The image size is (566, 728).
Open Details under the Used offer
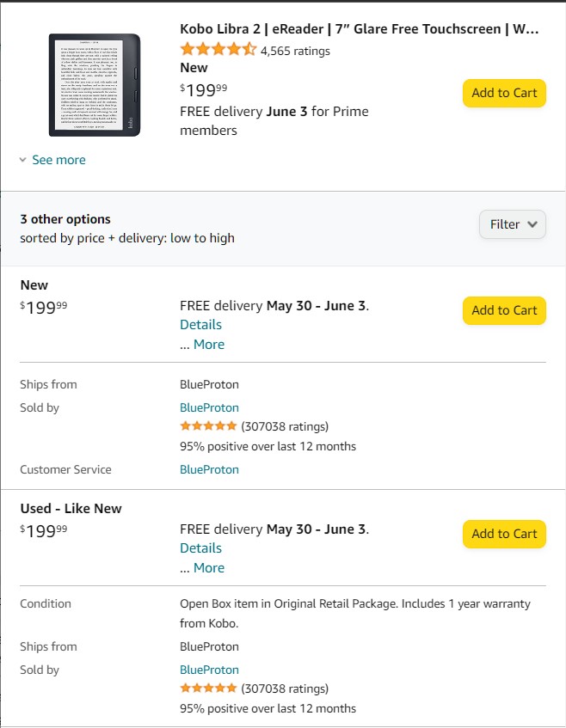(x=200, y=548)
